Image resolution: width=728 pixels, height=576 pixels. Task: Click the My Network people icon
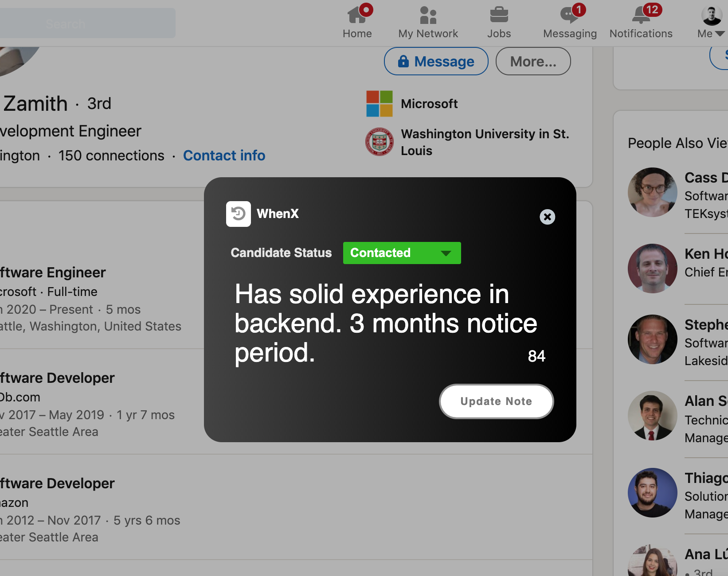pos(428,15)
